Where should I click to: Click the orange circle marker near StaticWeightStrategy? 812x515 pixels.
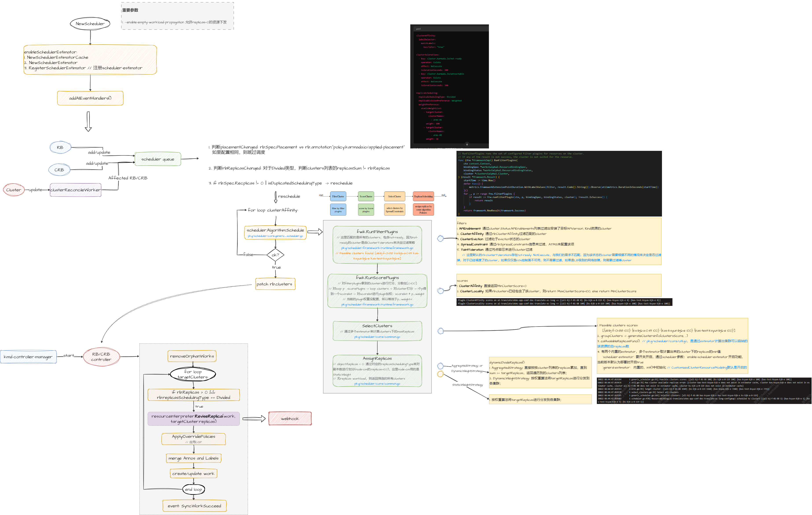coord(440,374)
